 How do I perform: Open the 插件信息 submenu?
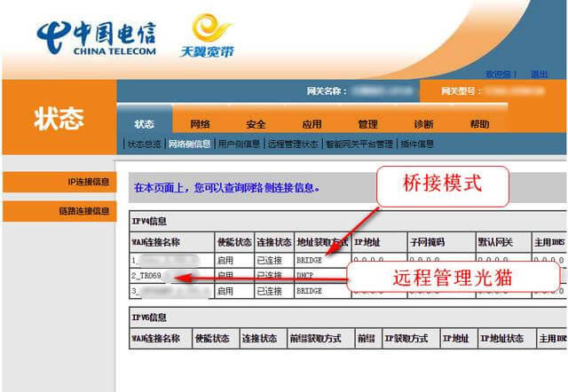tap(417, 144)
